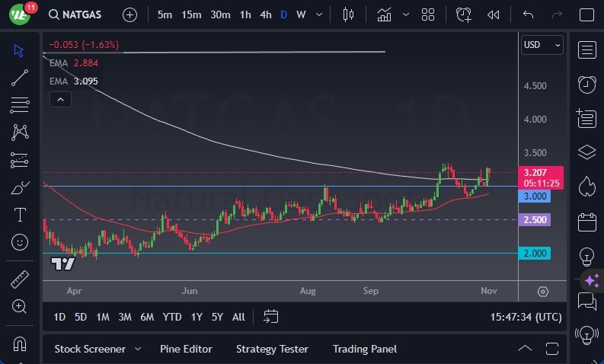Select the trend line drawing tool
Viewport: 604px width, 364px height.
tap(20, 77)
